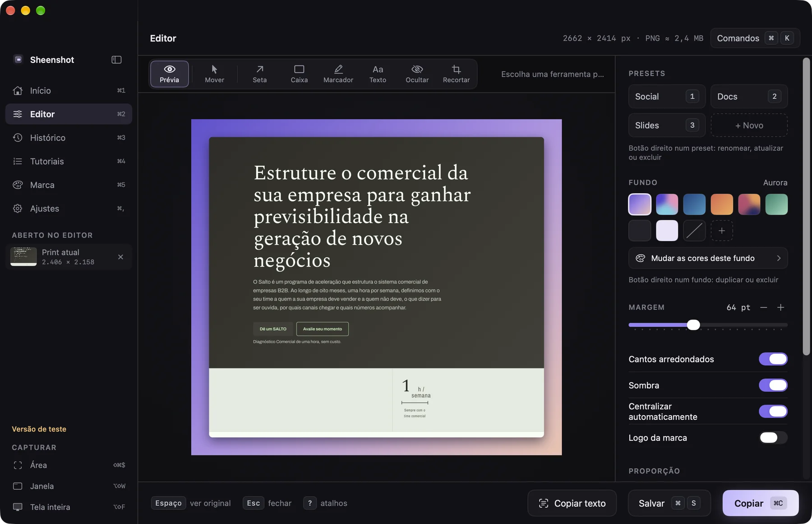The image size is (812, 524).
Task: Select the Marcador highlighter tool
Action: (x=338, y=74)
